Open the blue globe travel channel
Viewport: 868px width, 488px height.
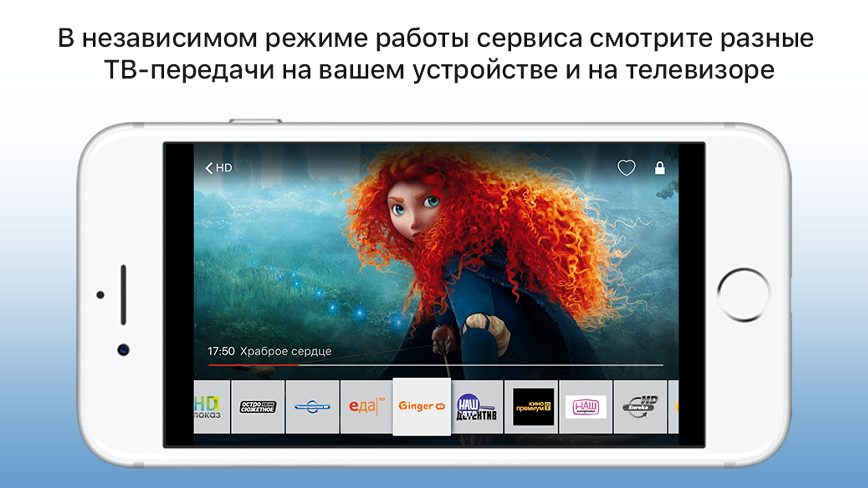(x=312, y=407)
